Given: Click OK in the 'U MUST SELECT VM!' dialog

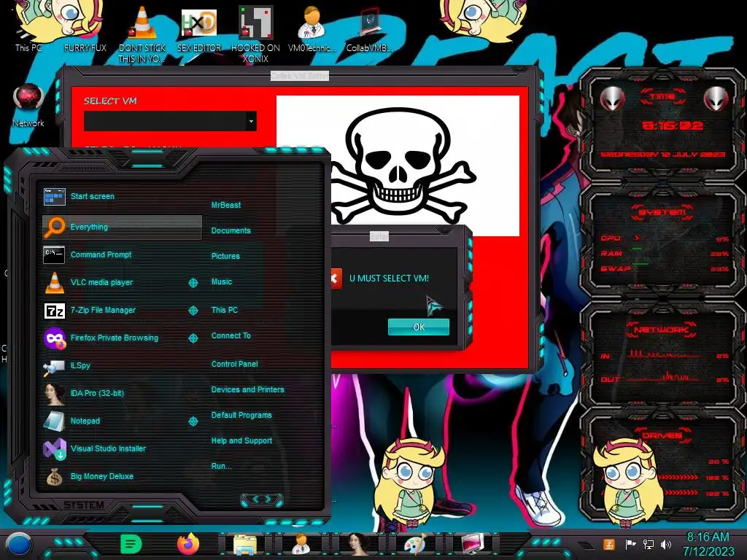Looking at the screenshot, I should click(x=418, y=327).
